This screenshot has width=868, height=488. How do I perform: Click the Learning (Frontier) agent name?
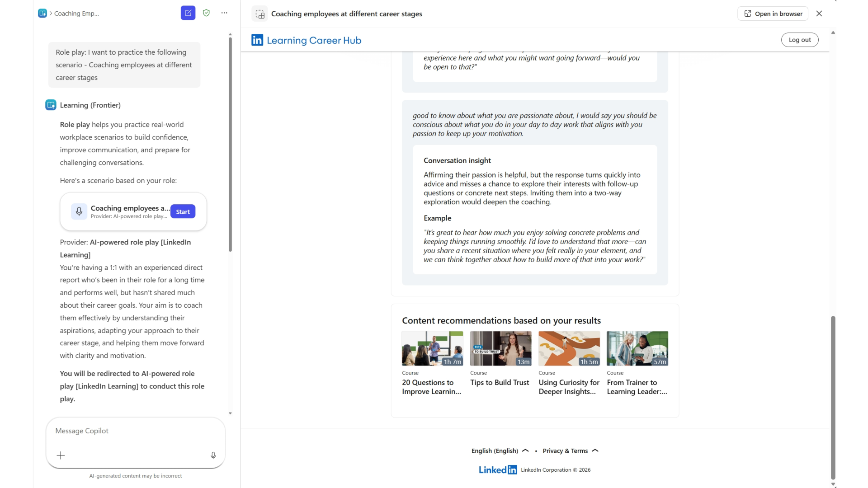click(90, 105)
